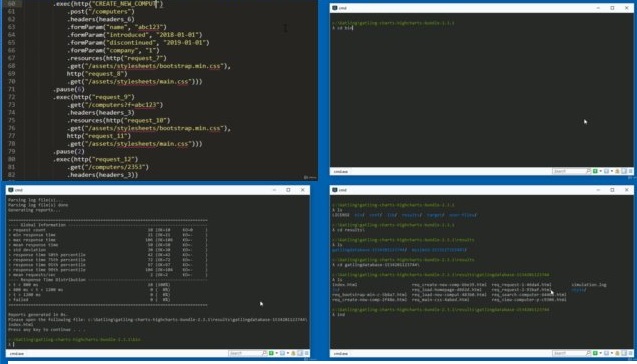This screenshot has width=637, height=364.
Task: Maximize the Gatling report cmd window
Action: tap(288, 190)
